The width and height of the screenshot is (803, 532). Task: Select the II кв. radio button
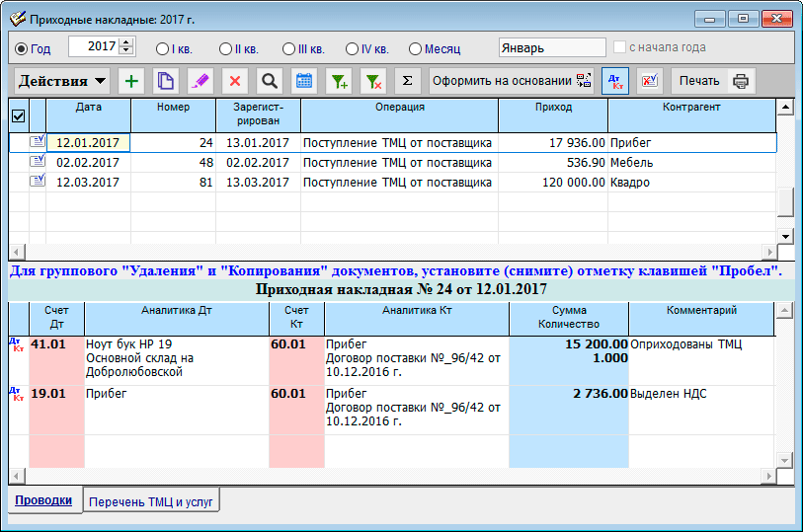coord(225,48)
